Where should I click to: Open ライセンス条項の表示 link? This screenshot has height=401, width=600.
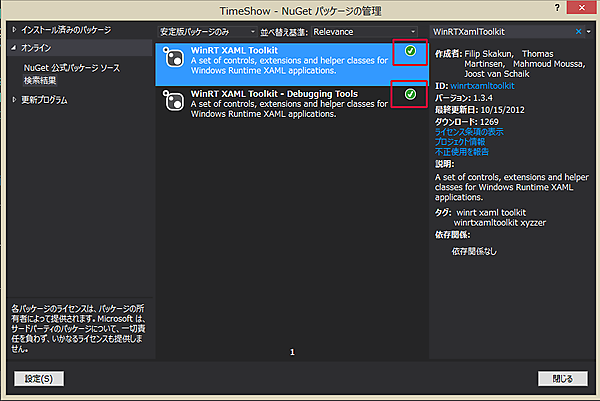tap(469, 132)
